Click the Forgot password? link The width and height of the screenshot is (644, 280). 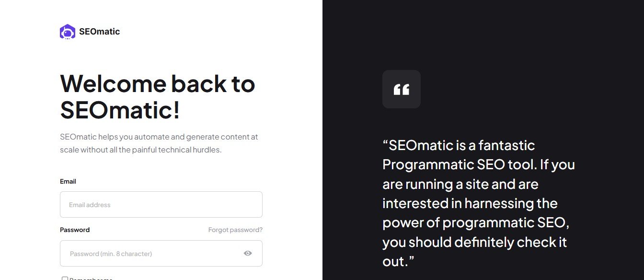click(x=235, y=230)
